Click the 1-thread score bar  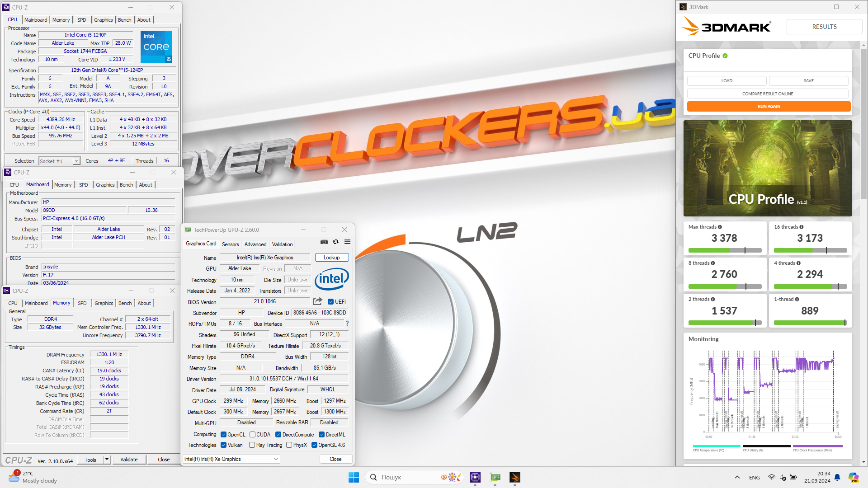pyautogui.click(x=810, y=323)
